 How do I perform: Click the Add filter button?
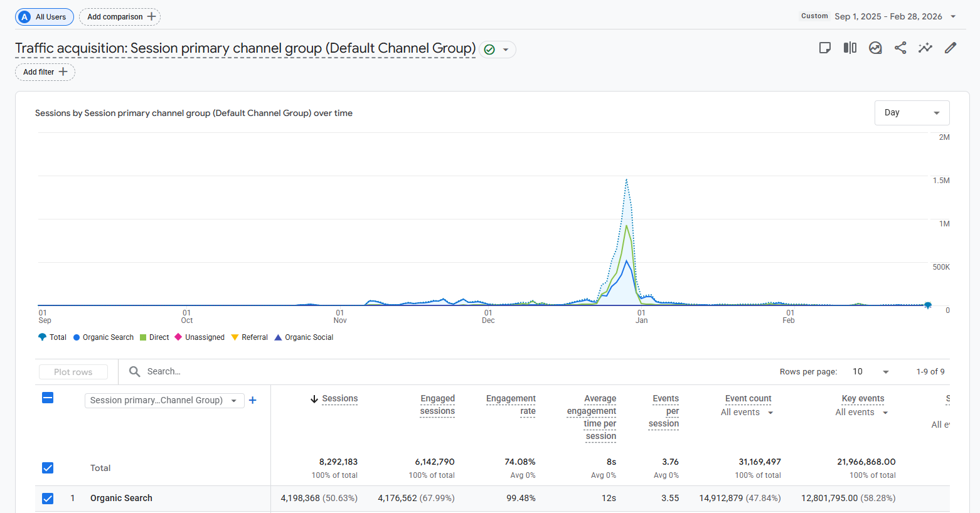coord(45,72)
